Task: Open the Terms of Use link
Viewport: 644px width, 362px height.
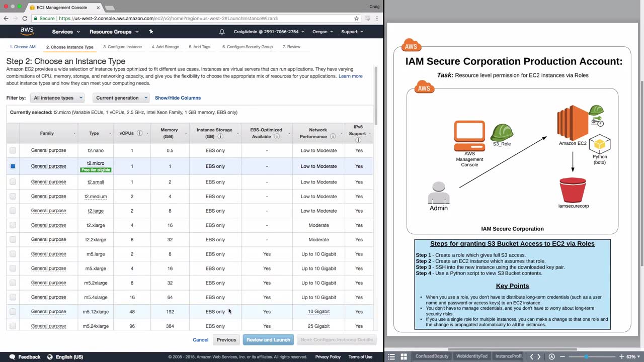Action: click(360, 357)
